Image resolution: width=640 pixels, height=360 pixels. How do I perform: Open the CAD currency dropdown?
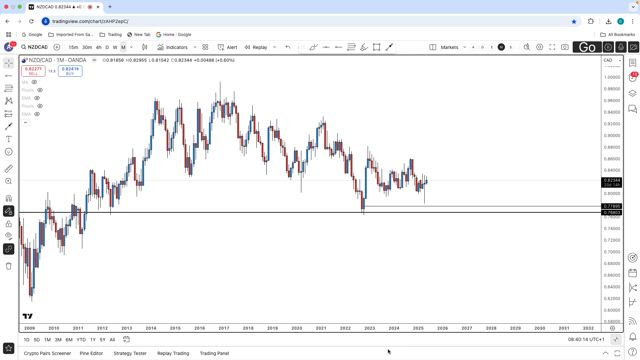[612, 60]
